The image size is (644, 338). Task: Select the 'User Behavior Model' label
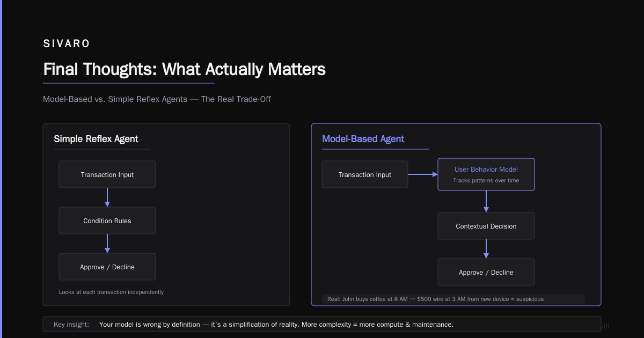(486, 169)
